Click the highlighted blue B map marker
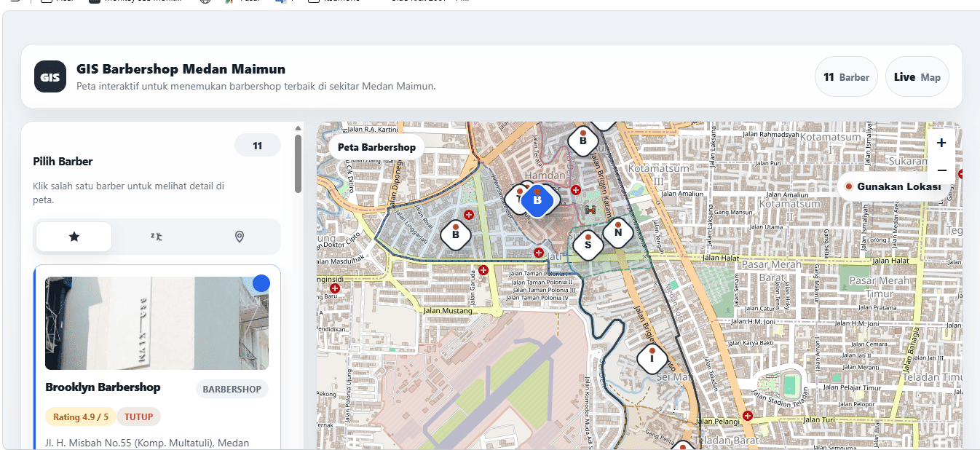 [x=537, y=200]
